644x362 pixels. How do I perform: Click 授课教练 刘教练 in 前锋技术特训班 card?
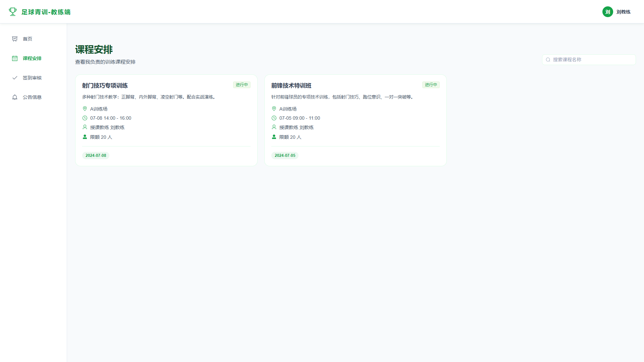297,127
